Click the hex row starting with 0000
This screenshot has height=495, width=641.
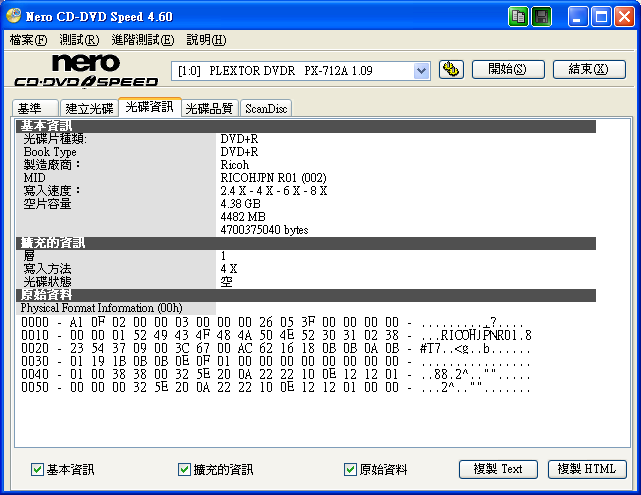[x=275, y=323]
